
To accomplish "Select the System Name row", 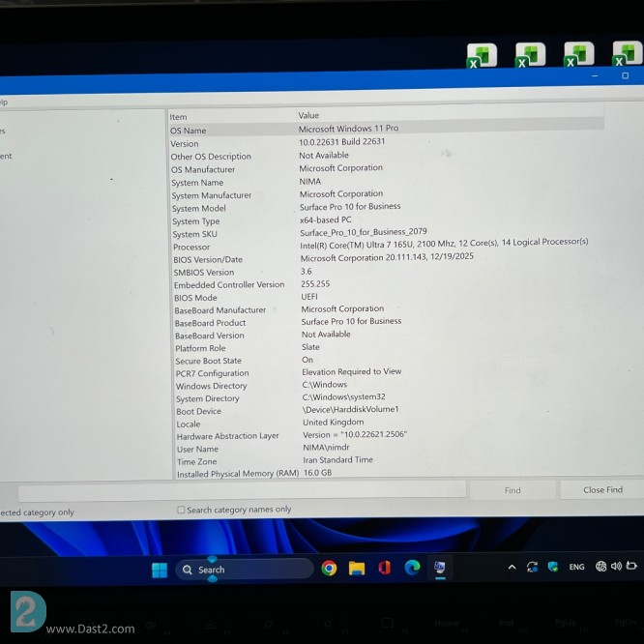I will pyautogui.click(x=386, y=182).
